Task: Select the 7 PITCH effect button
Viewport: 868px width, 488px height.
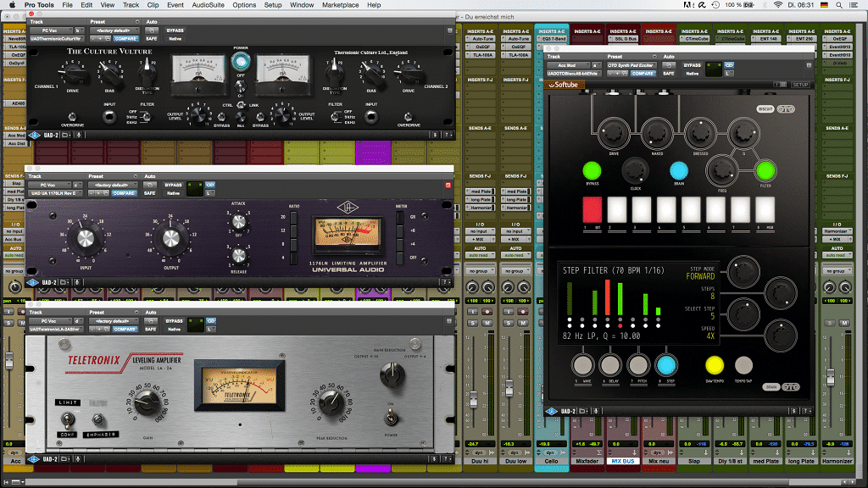Action: pyautogui.click(x=637, y=365)
